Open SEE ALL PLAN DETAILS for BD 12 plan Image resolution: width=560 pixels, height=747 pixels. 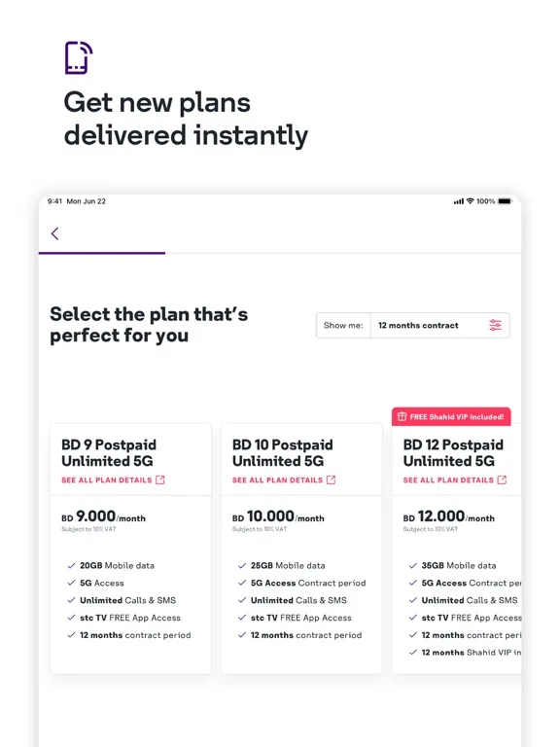click(448, 480)
